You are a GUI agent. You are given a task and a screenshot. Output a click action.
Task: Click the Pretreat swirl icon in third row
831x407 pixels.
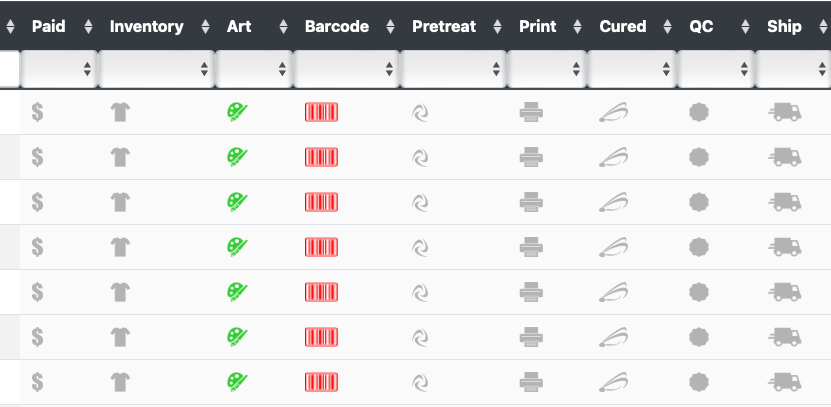pyautogui.click(x=420, y=202)
